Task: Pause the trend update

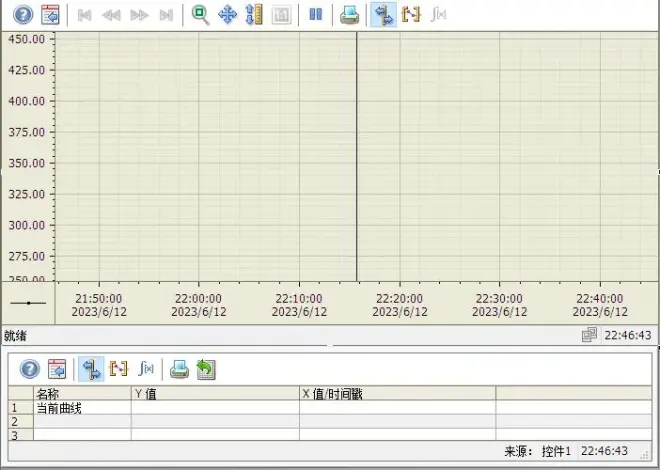Action: (x=316, y=15)
